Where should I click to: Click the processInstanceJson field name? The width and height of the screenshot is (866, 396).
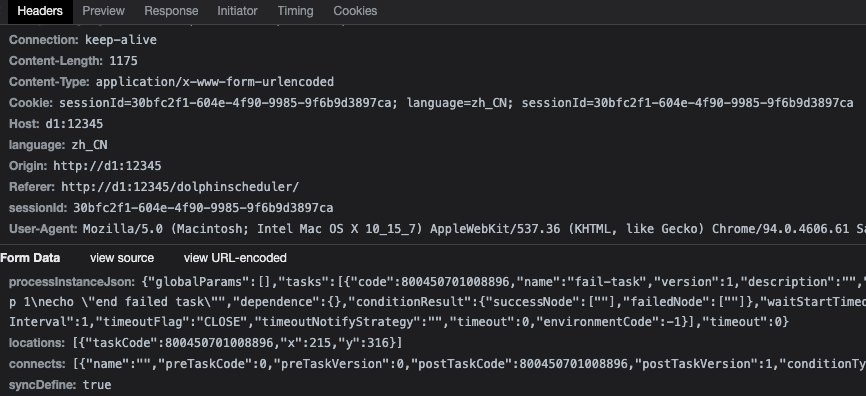[x=72, y=282]
